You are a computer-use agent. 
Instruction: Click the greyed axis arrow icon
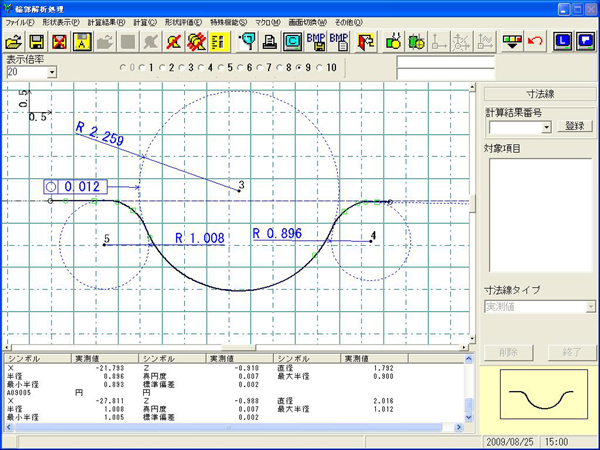(x=439, y=41)
